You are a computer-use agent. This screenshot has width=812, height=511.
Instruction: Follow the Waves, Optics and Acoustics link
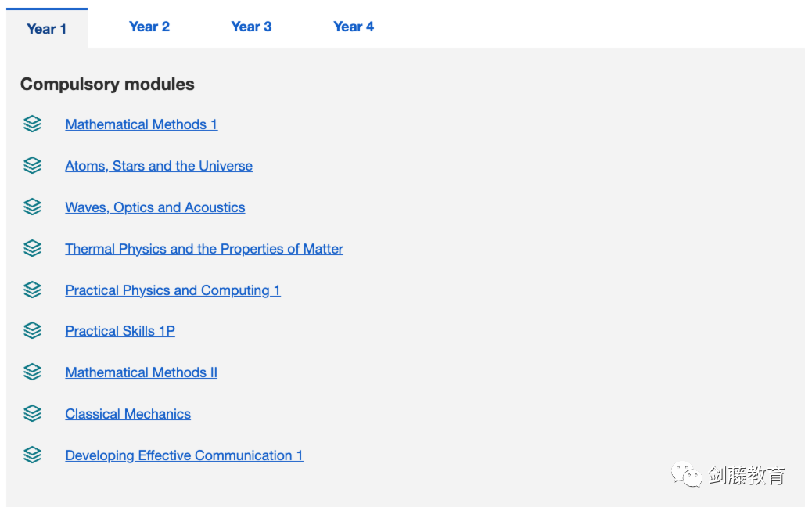(155, 207)
